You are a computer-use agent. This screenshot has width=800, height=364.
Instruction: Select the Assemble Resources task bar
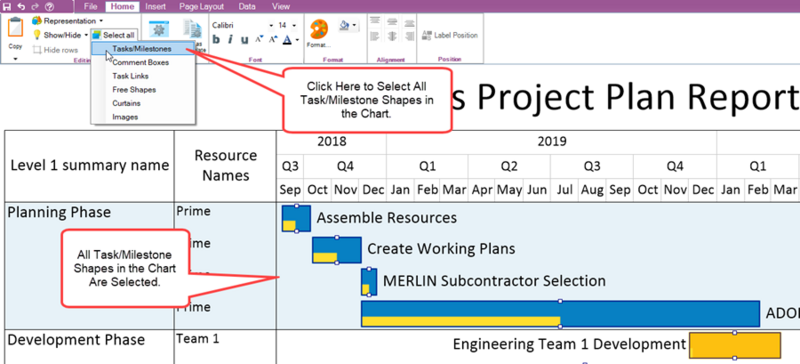[296, 219]
